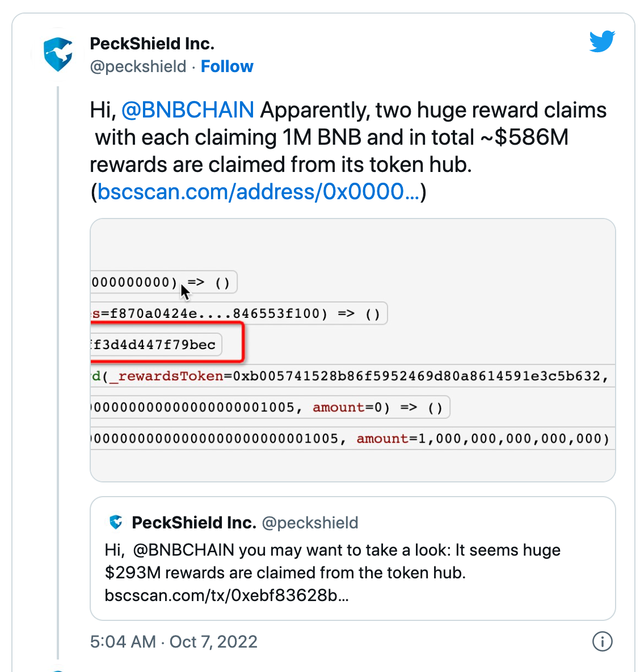
Task: Open the embedded transaction trace image
Action: [x=352, y=350]
